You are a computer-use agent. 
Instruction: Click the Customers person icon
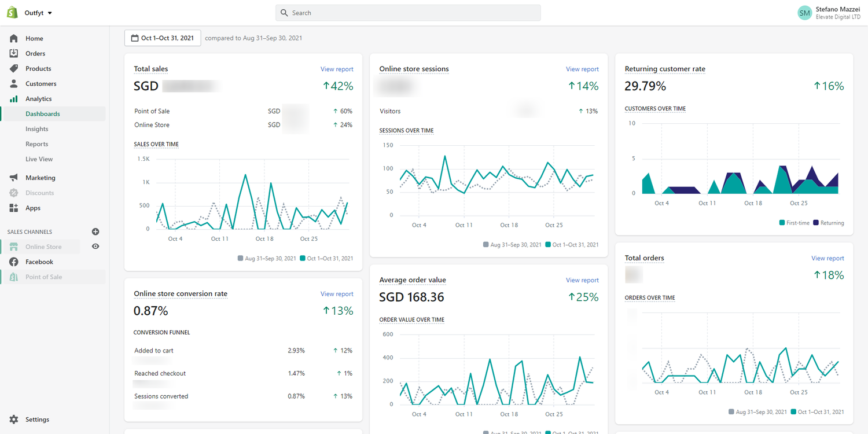click(14, 83)
